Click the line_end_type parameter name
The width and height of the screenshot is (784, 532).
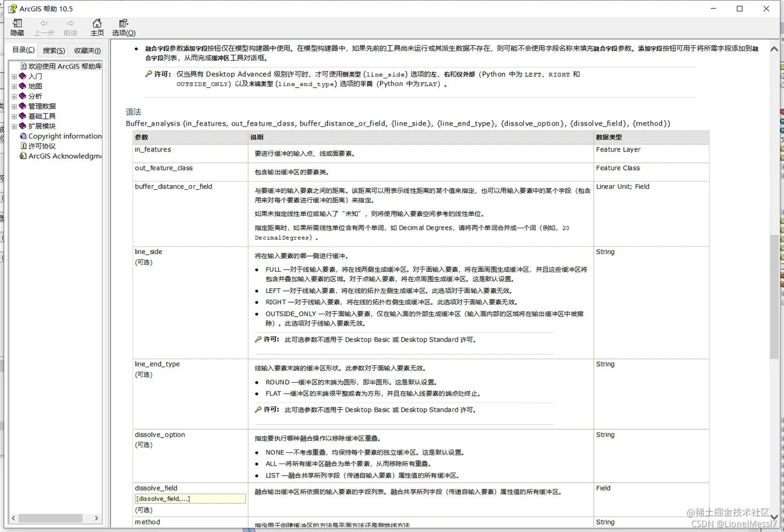coord(157,364)
